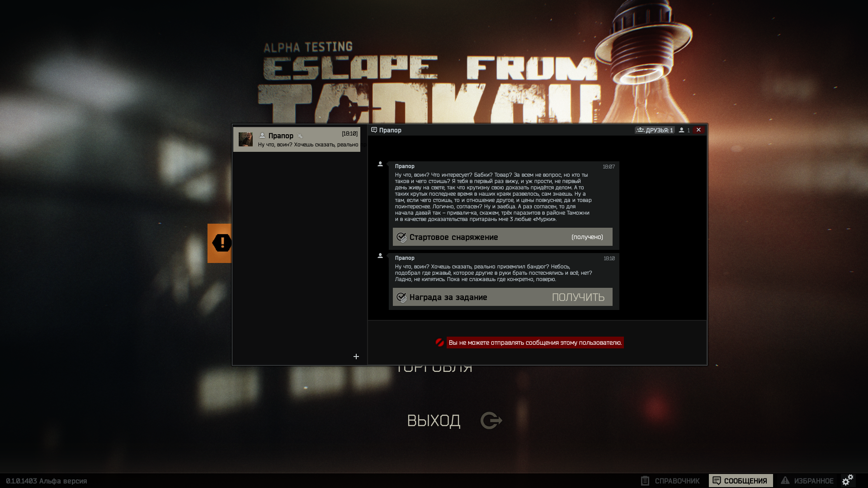This screenshot has height=488, width=868.
Task: Select the Прапор conversation in the dialog list
Action: point(297,139)
